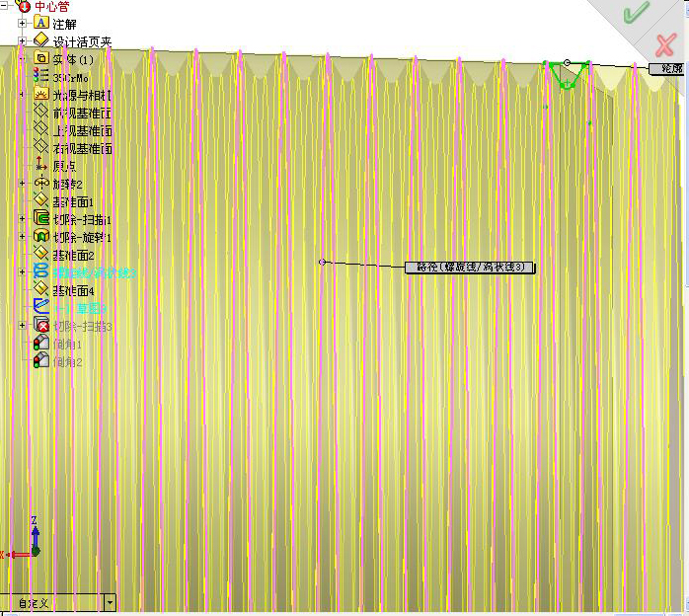Screen dimensions: 689x616
Task: Click the 光源与相机 lights folder icon
Action: [x=40, y=93]
